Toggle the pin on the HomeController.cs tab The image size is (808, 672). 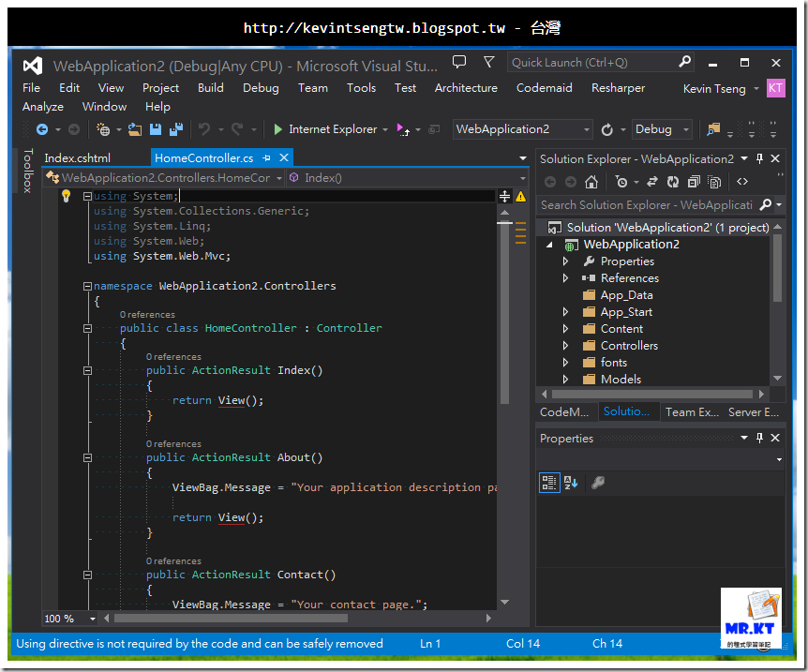[x=267, y=158]
